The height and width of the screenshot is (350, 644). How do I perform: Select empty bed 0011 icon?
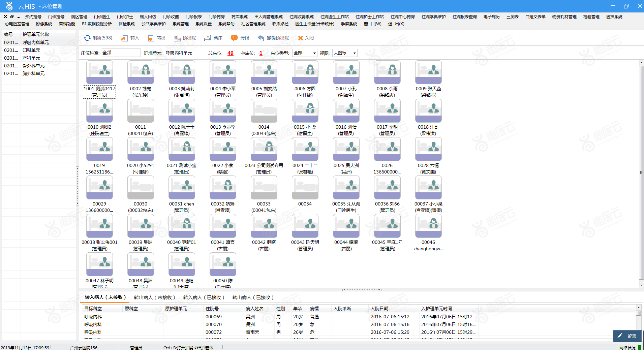141,110
